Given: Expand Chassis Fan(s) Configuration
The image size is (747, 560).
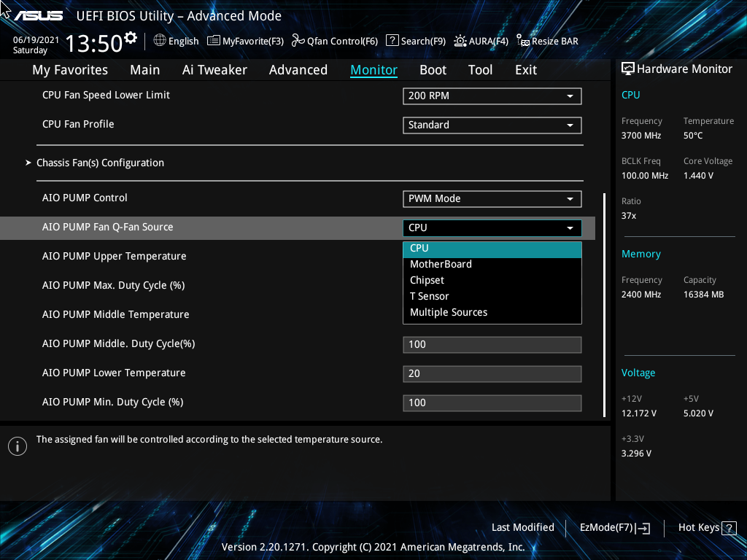Looking at the screenshot, I should click(100, 163).
